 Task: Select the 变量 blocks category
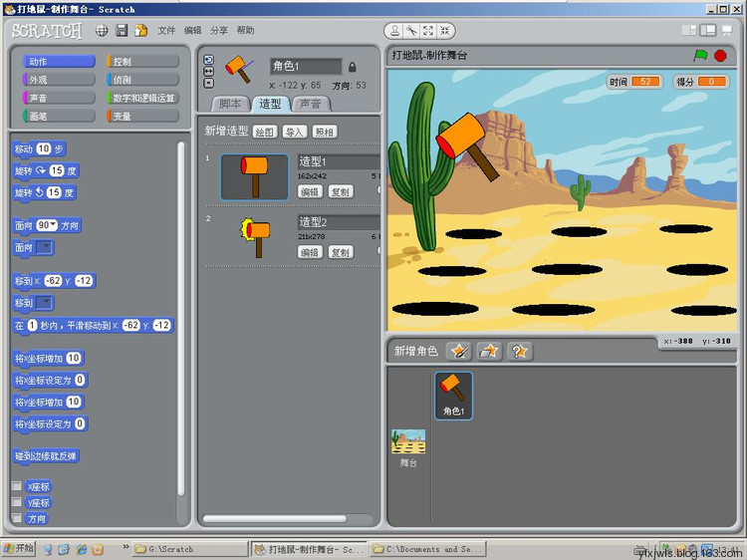[x=142, y=116]
